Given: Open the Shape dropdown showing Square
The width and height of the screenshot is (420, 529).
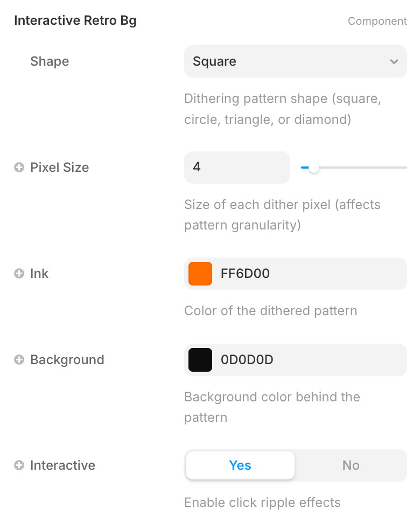Looking at the screenshot, I should (285, 61).
